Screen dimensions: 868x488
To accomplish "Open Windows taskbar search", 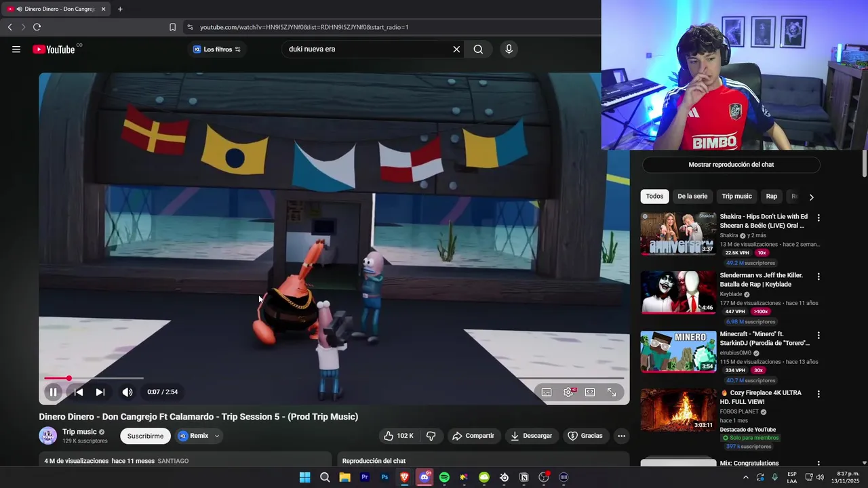I will pos(325,477).
